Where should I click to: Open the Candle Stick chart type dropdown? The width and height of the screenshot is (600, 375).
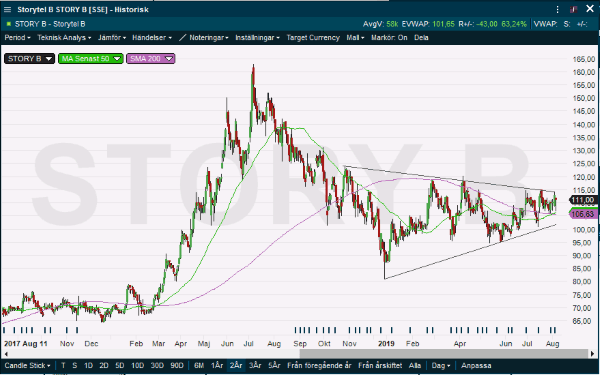coord(27,366)
